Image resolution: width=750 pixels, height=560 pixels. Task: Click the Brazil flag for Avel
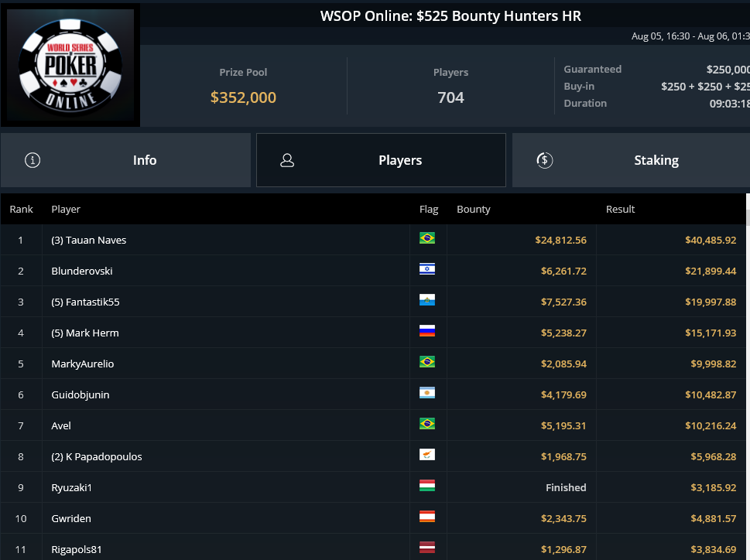coord(427,424)
